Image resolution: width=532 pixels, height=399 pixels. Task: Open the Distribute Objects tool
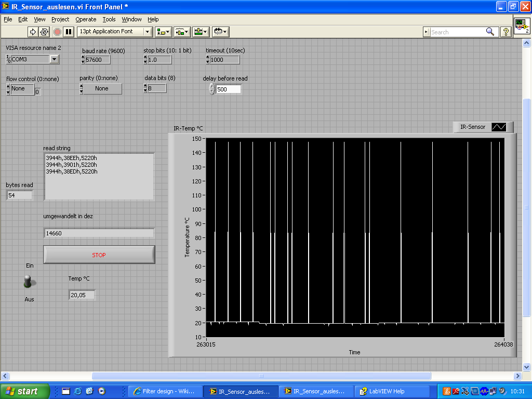[x=182, y=32]
